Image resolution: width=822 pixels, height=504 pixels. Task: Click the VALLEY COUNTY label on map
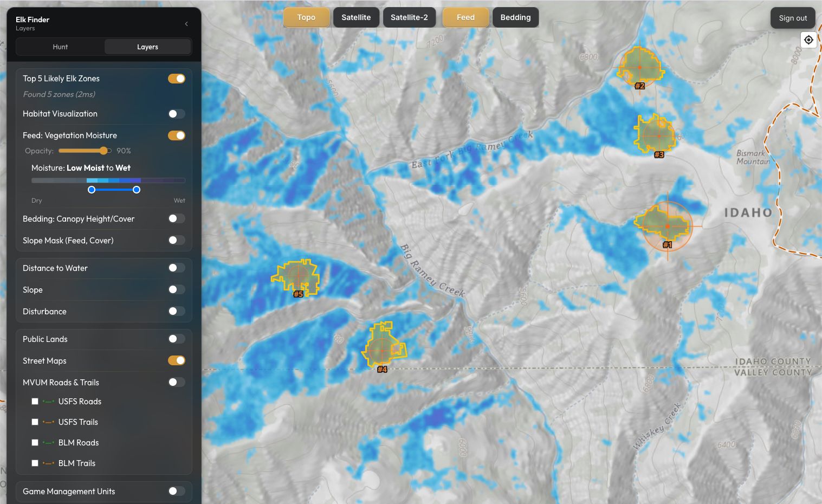pos(773,372)
